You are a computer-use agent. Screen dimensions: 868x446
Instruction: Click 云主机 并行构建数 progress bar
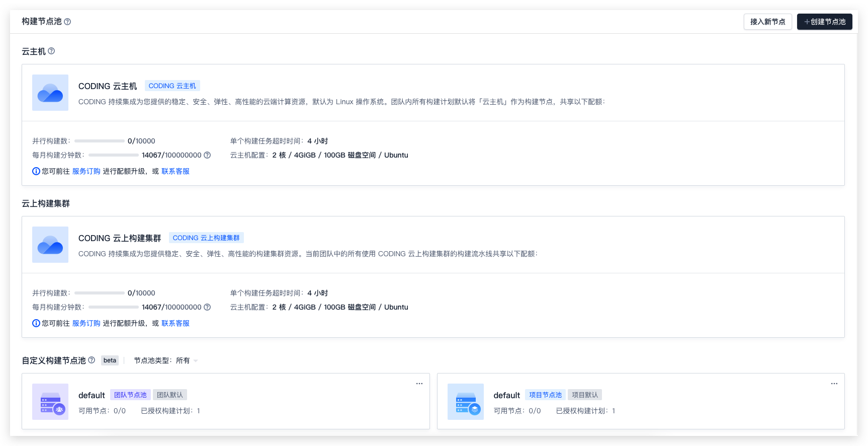[x=100, y=141]
